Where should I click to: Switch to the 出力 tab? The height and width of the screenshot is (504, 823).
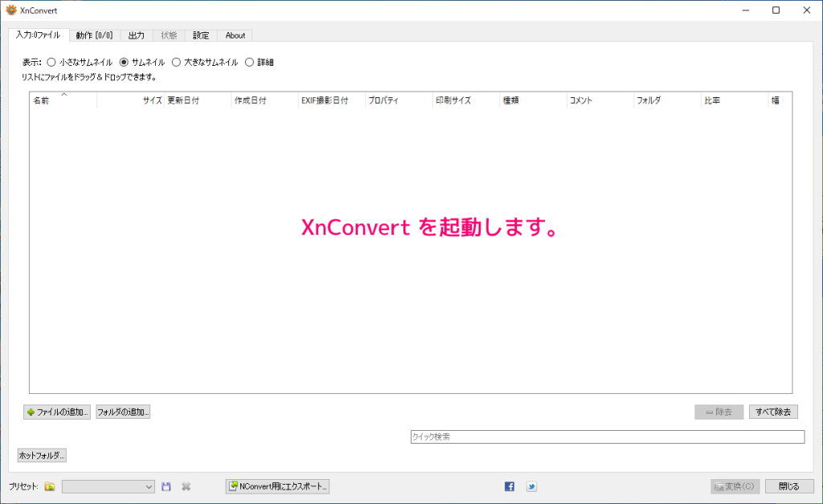click(x=137, y=35)
